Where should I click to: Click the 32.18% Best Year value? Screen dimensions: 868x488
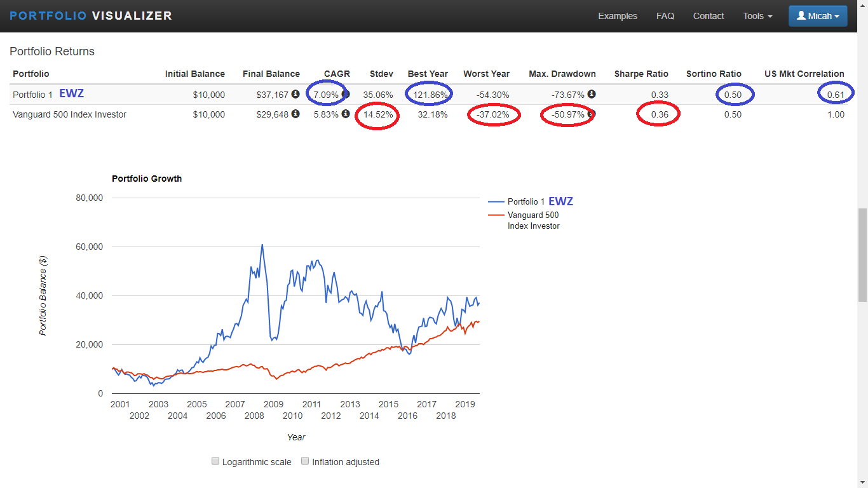click(433, 114)
